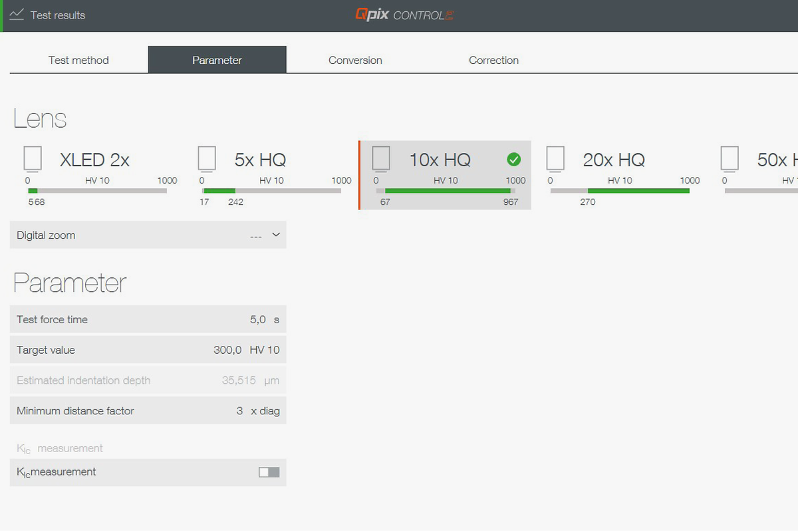798x532 pixels.
Task: Switch to the Conversion tab
Action: click(x=355, y=60)
